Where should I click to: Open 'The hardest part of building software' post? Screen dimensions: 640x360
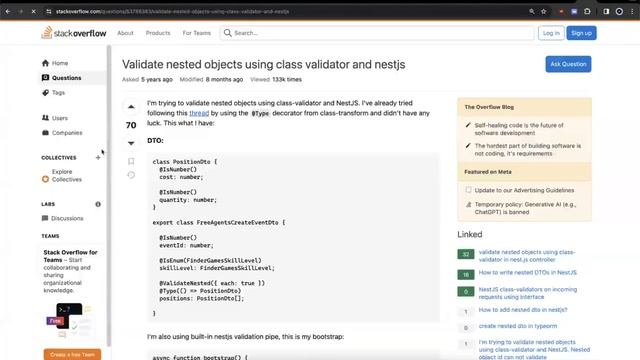(x=528, y=150)
